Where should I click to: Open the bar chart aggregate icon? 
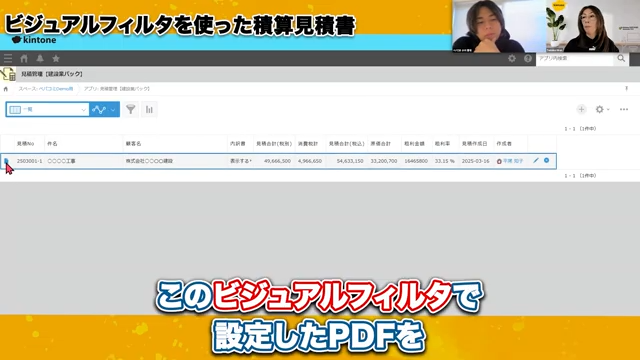[x=149, y=109]
